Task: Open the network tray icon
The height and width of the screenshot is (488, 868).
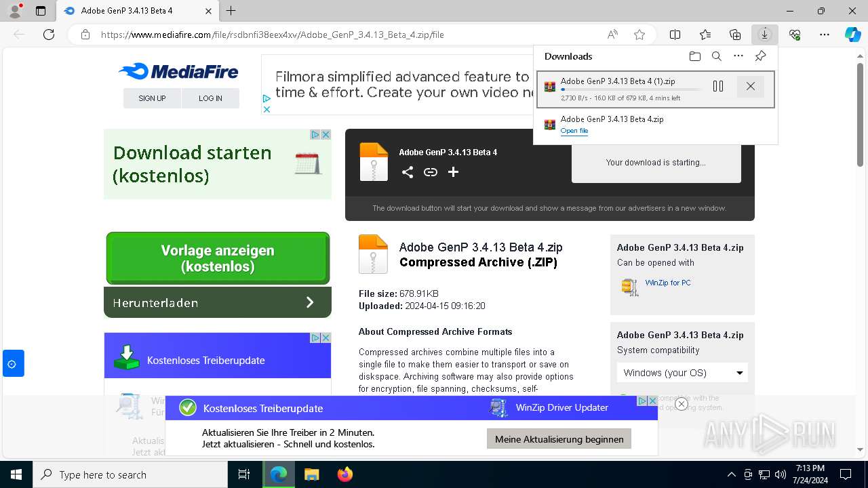Action: 764,474
